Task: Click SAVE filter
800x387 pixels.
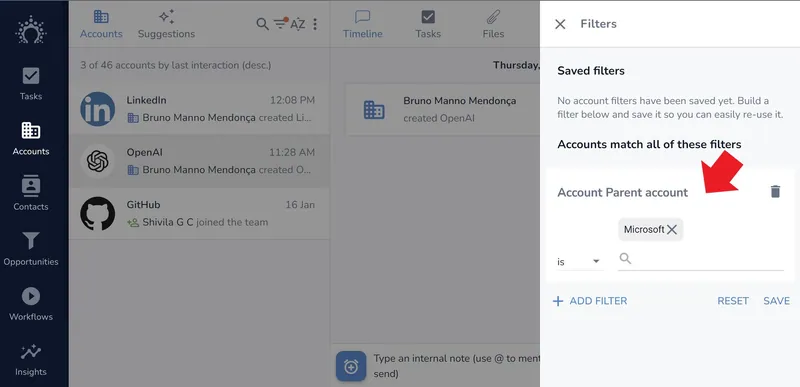Action: click(777, 301)
